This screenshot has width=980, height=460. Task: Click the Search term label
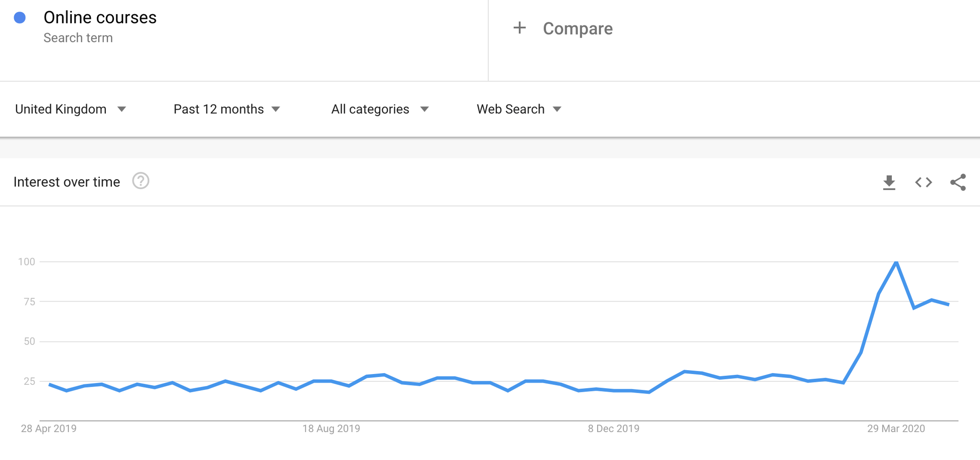click(78, 38)
